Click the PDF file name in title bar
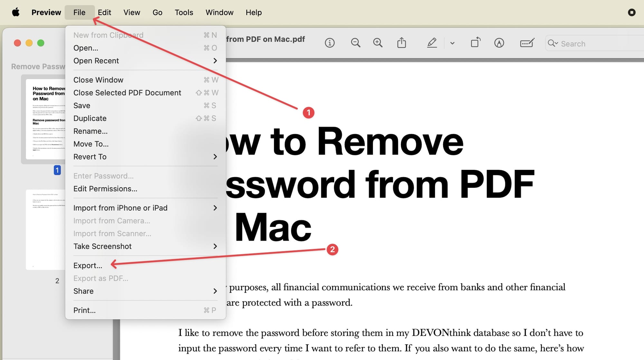 [x=265, y=39]
